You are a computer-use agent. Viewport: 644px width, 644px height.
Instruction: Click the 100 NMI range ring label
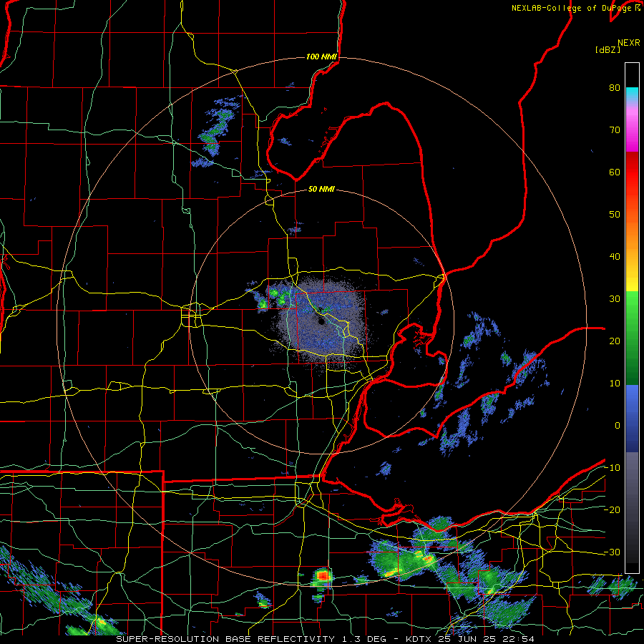click(321, 57)
